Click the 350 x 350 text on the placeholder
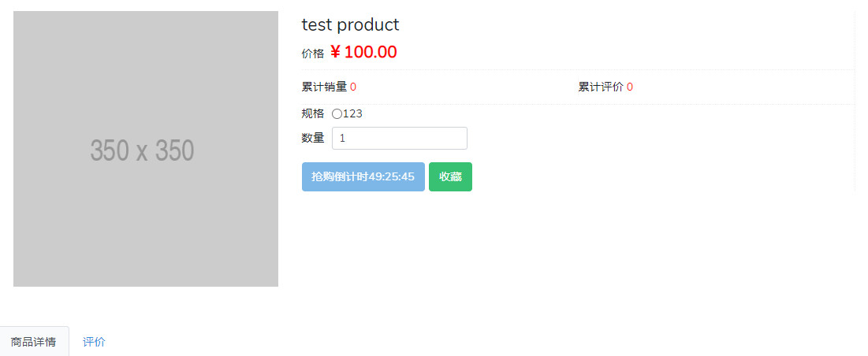868x356 pixels. [x=142, y=150]
